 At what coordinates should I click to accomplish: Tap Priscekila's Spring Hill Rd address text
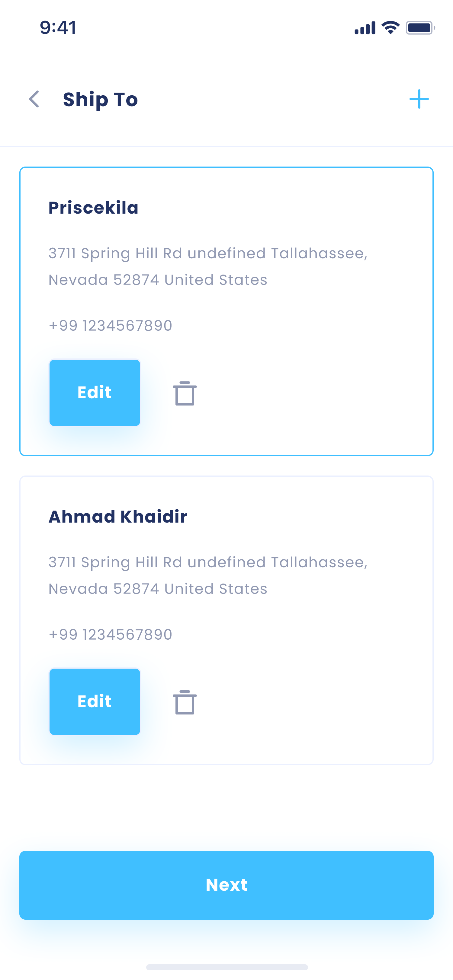coord(208,266)
